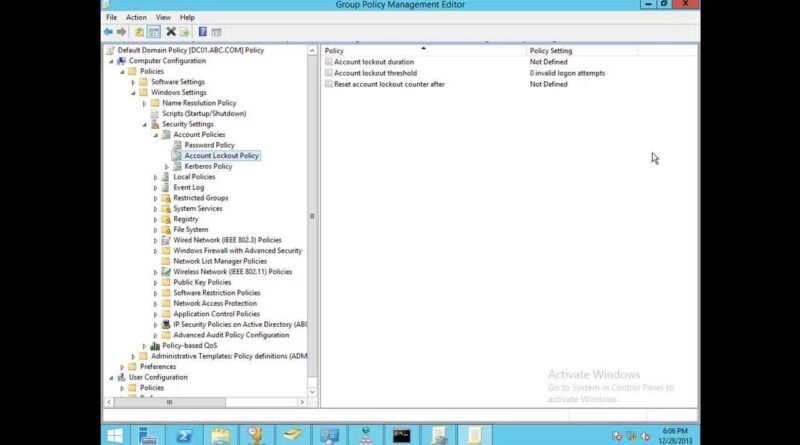The width and height of the screenshot is (800, 445).
Task: Select Default Domain Policy root node
Action: [190, 50]
